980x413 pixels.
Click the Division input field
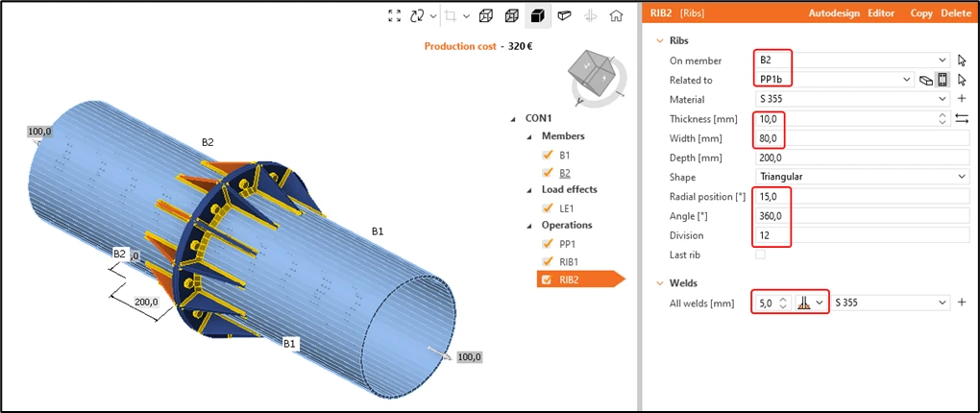point(862,235)
